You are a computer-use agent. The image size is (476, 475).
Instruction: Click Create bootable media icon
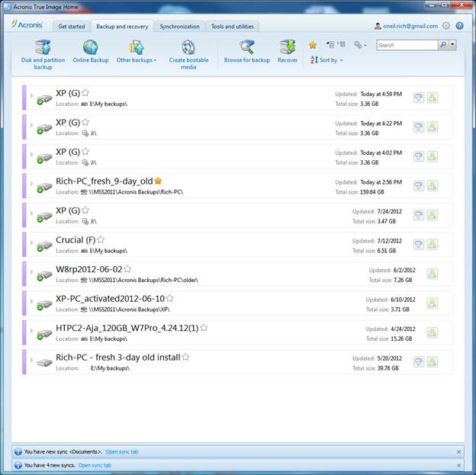188,48
